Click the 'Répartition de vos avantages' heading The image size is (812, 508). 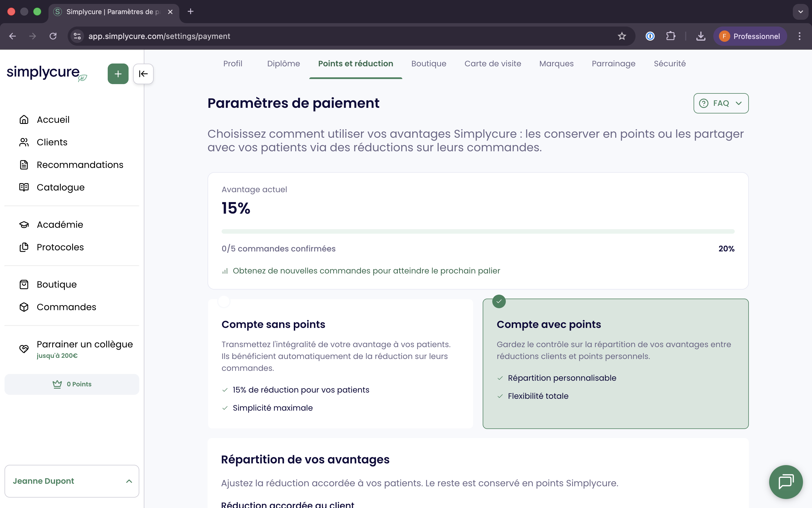click(305, 460)
